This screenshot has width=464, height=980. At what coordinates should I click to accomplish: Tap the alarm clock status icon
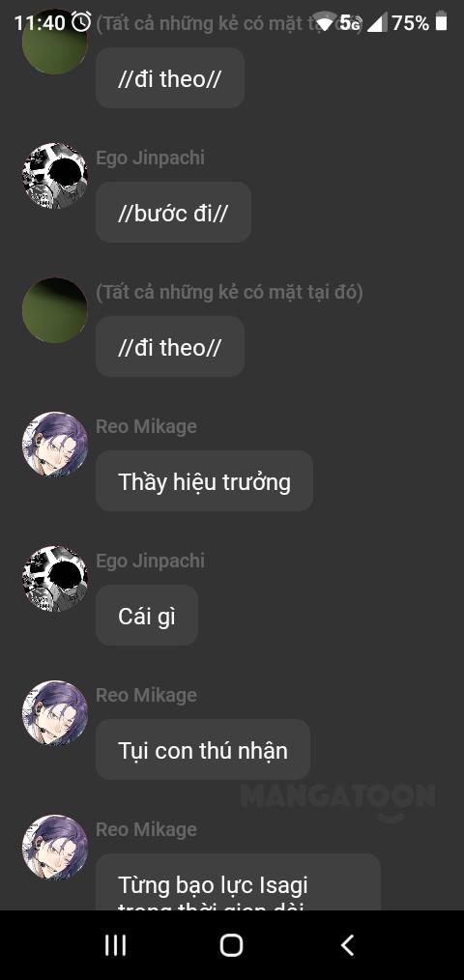tap(81, 22)
